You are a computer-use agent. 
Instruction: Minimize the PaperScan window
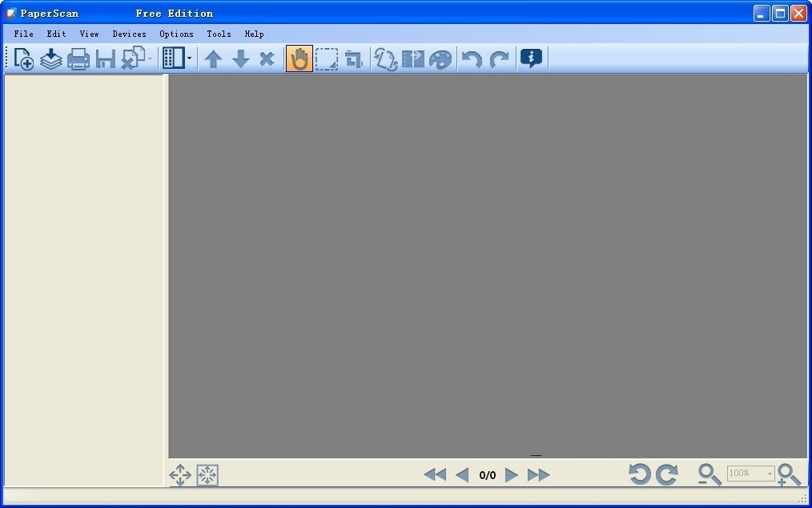(x=762, y=14)
